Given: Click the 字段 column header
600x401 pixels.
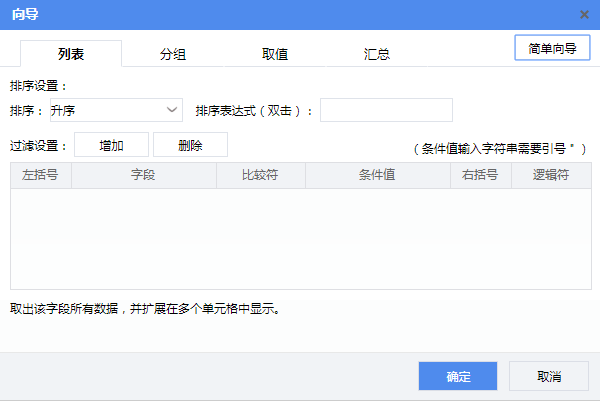Looking at the screenshot, I should click(144, 176).
